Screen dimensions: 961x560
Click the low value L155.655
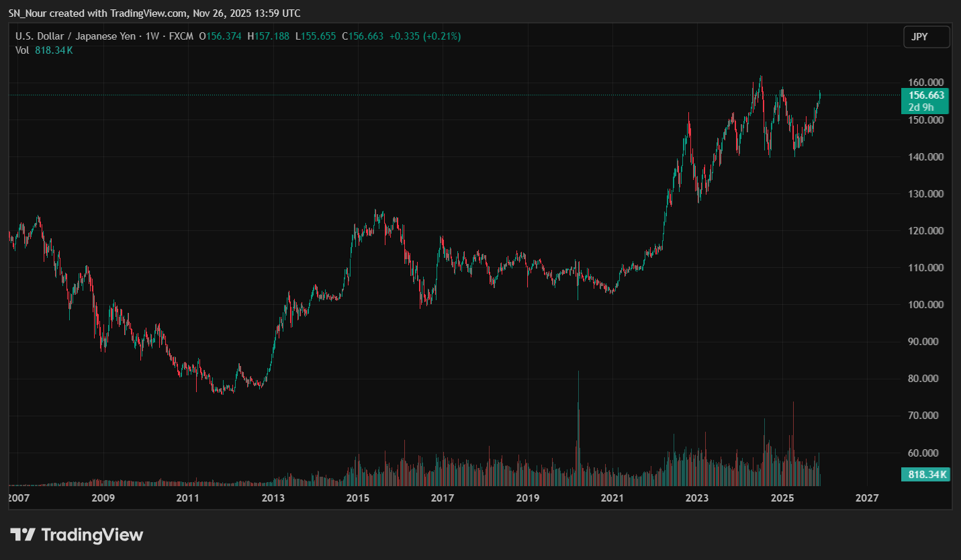pyautogui.click(x=316, y=36)
